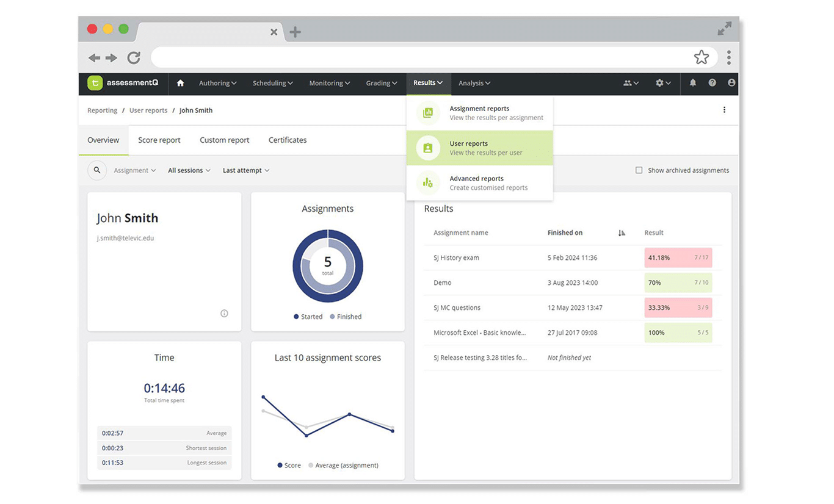Expand the Monitoring menu
Screen dimensions: 834x504
coord(330,83)
